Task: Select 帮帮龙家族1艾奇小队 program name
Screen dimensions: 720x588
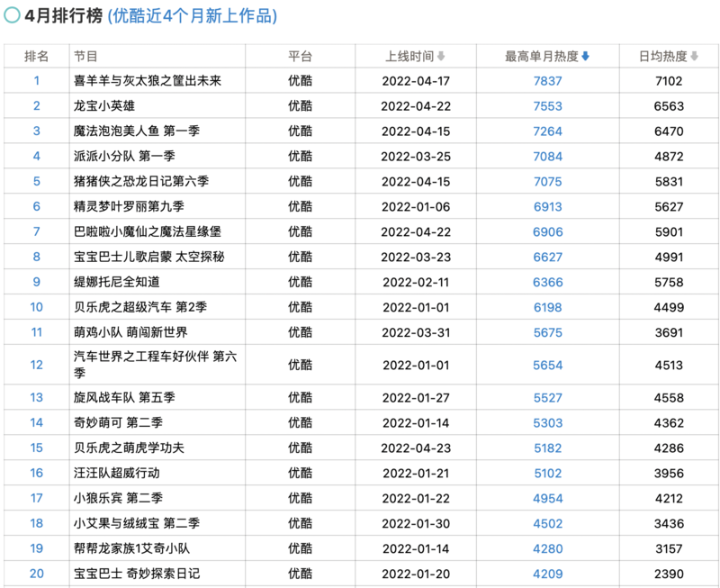Action: pos(131,548)
